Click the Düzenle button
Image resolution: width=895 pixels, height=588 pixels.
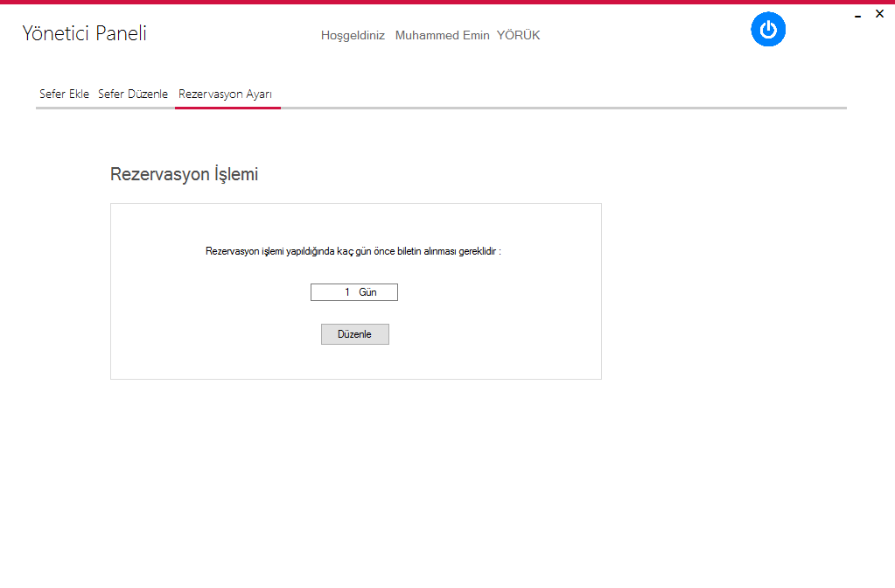(355, 334)
